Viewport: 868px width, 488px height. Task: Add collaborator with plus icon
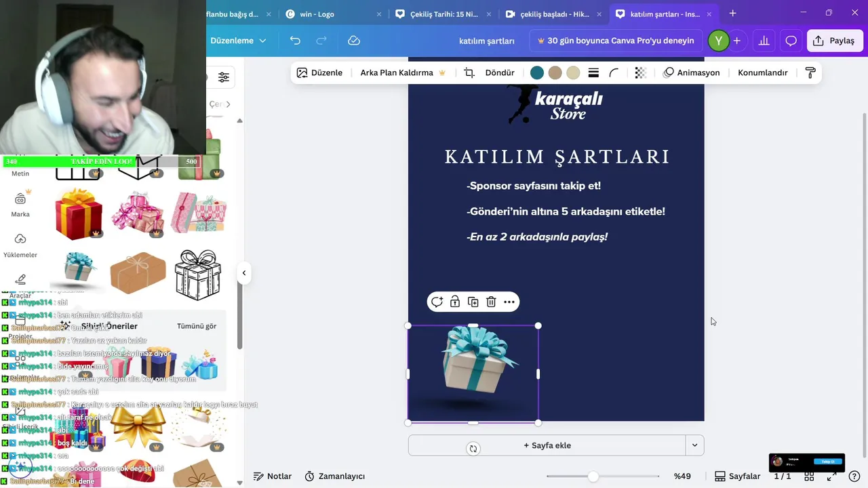click(x=736, y=41)
